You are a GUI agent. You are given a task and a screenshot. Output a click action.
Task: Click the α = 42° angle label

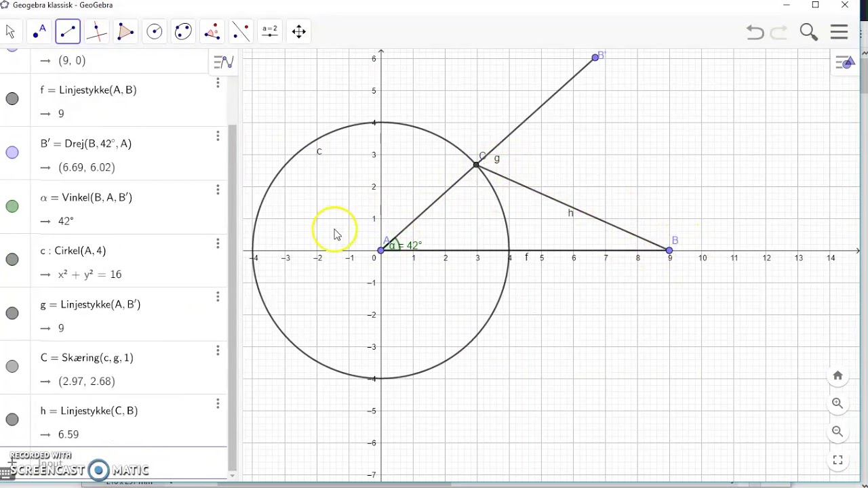(406, 245)
